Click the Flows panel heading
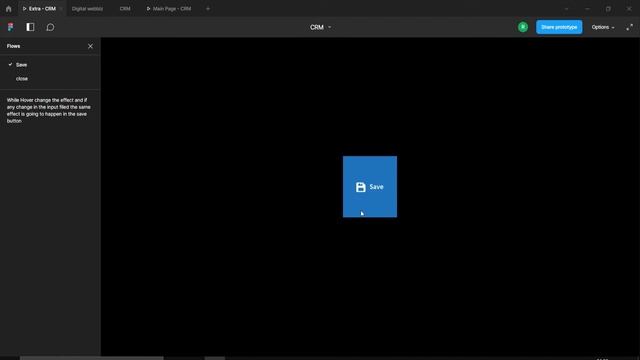This screenshot has height=360, width=640. pos(13,46)
